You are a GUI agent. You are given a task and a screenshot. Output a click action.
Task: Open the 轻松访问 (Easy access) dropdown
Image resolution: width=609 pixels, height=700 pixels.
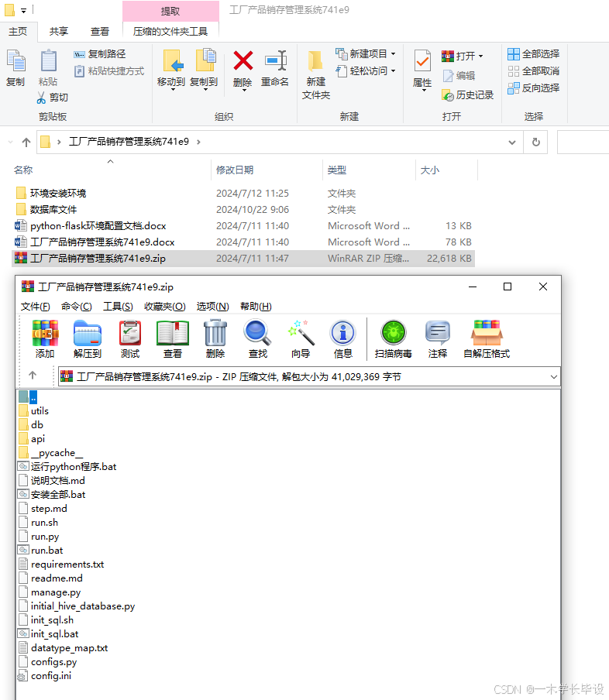[393, 71]
